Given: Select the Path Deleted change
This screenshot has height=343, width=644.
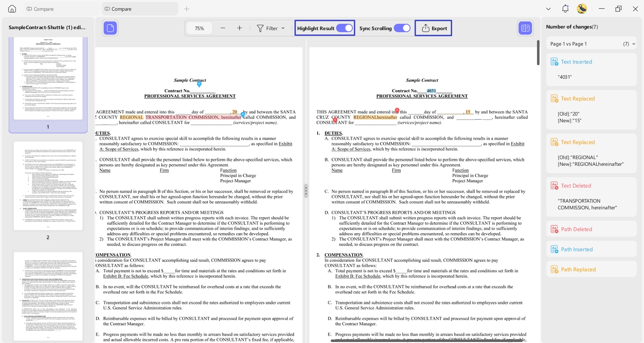Looking at the screenshot, I should coord(591,229).
